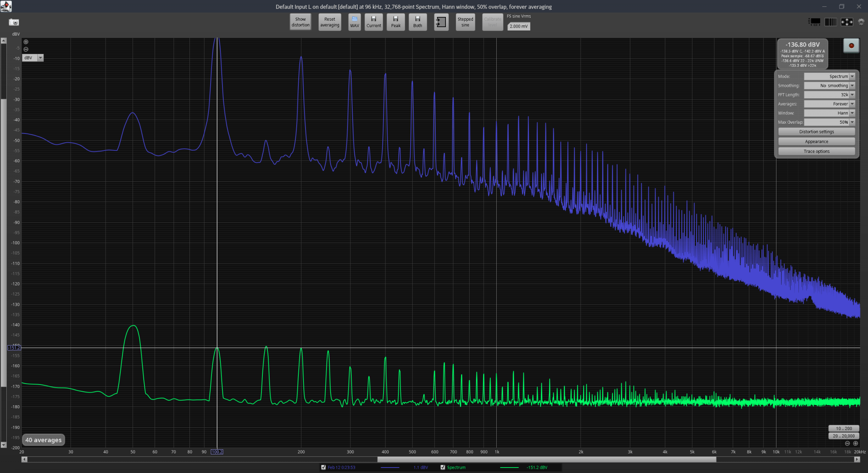The width and height of the screenshot is (868, 473).
Task: Select the 20 .. 20,000 range preset
Action: tap(843, 436)
